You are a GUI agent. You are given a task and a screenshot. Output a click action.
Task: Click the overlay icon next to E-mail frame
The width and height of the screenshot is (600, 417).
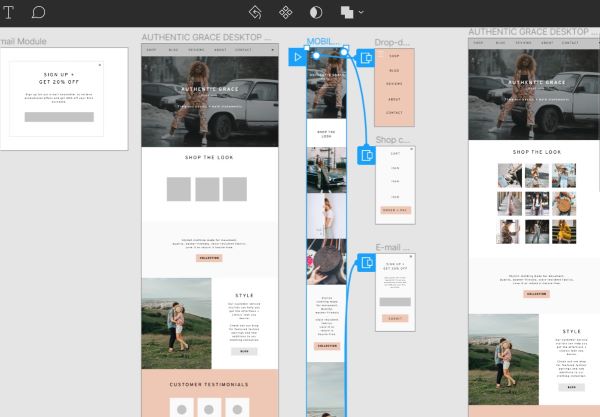click(x=366, y=262)
